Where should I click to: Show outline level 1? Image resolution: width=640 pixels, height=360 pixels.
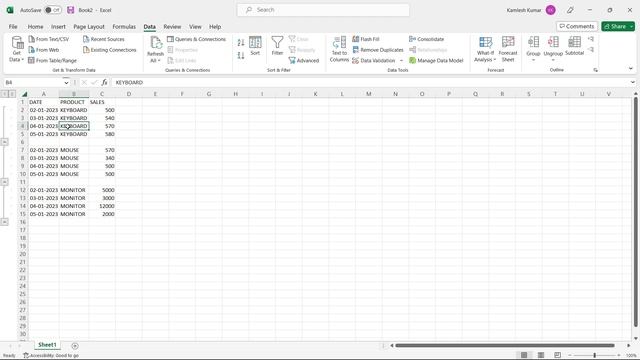[4, 94]
